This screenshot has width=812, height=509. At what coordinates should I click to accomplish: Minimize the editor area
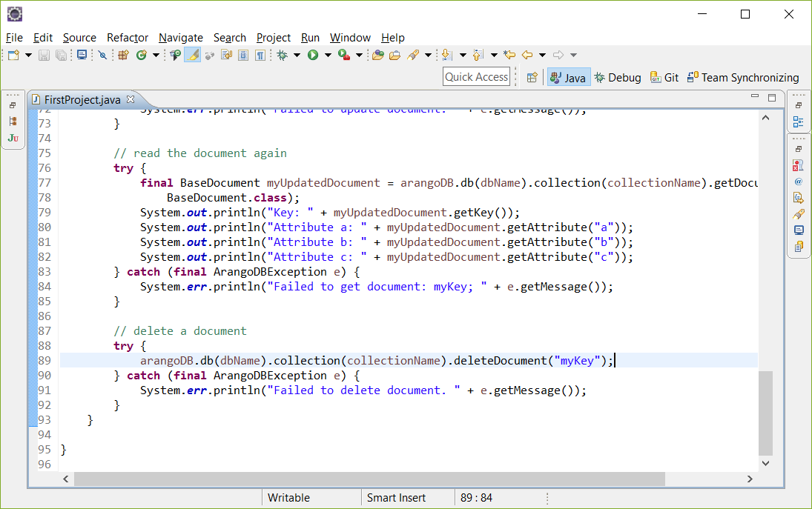pyautogui.click(x=754, y=97)
